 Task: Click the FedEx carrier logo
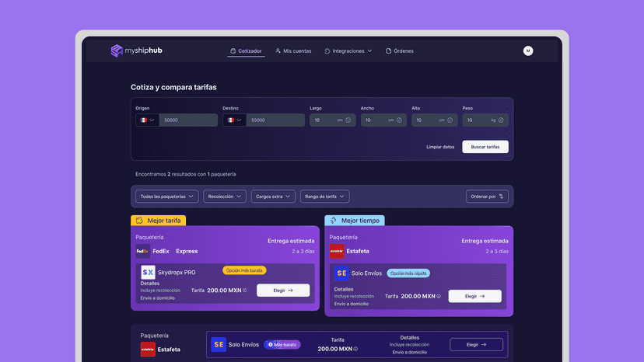(142, 251)
